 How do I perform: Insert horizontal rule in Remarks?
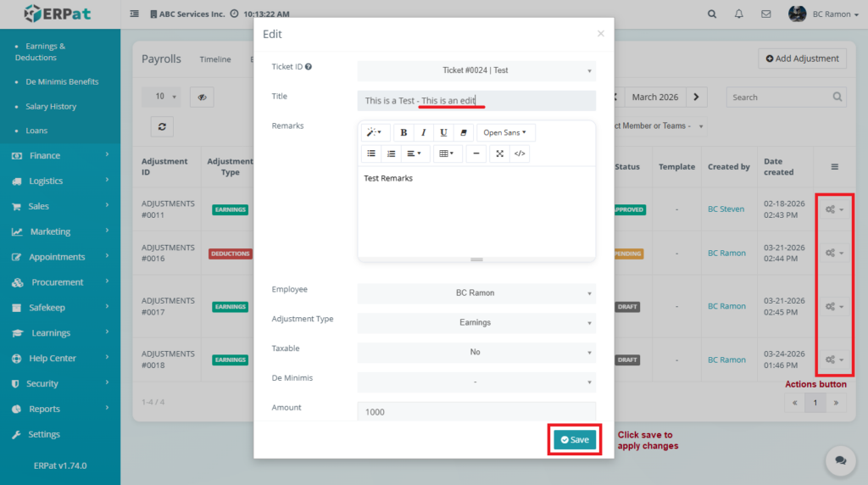click(x=476, y=153)
